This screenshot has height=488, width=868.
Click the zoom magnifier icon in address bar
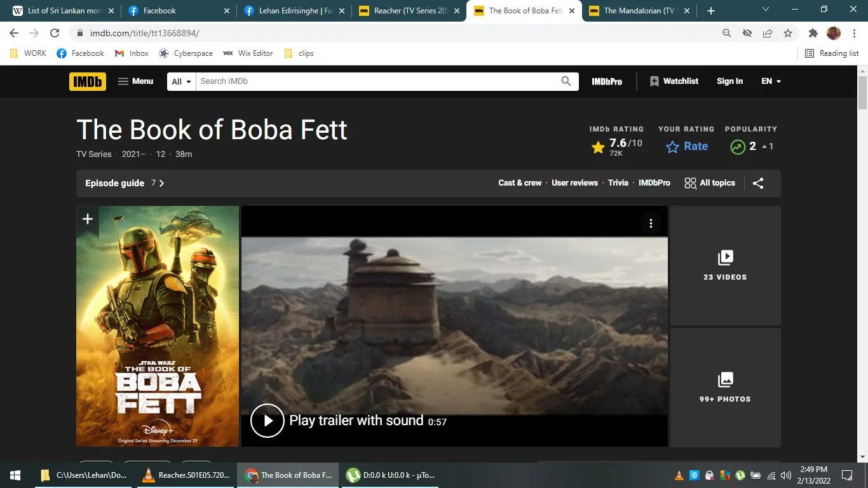(727, 33)
